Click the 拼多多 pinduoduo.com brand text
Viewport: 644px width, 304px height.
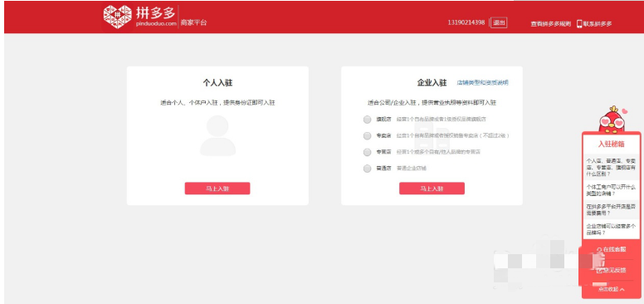tap(156, 17)
